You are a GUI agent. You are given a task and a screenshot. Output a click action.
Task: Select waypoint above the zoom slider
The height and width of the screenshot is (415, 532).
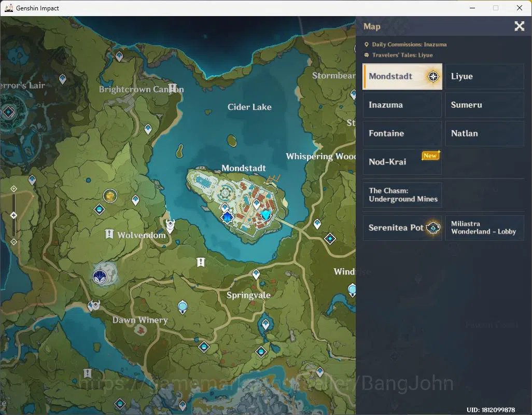pos(32,179)
